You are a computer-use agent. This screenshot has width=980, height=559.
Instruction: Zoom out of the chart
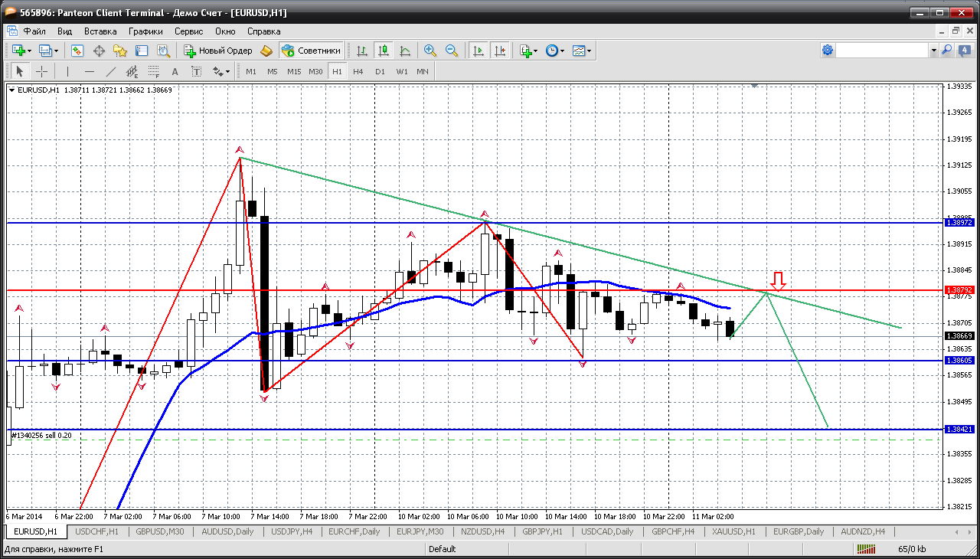(x=452, y=51)
